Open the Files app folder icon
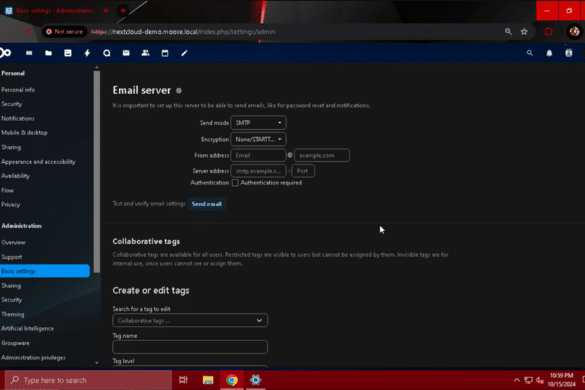 48,53
